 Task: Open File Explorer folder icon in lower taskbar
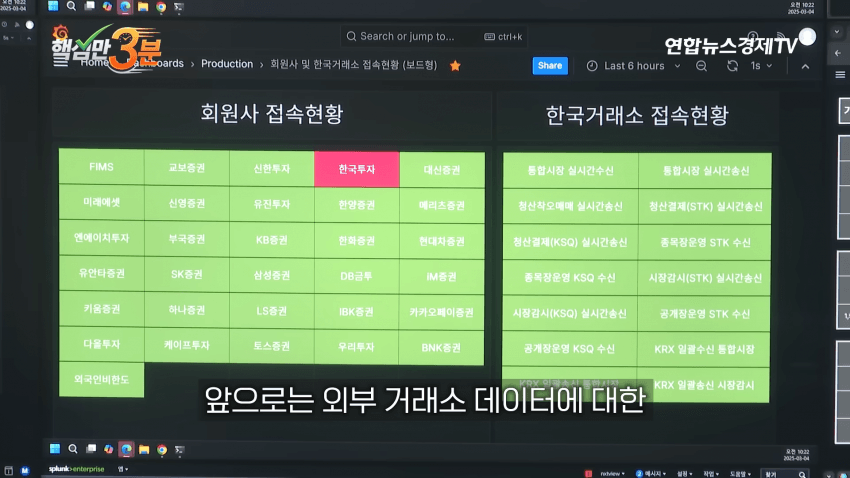point(144,449)
